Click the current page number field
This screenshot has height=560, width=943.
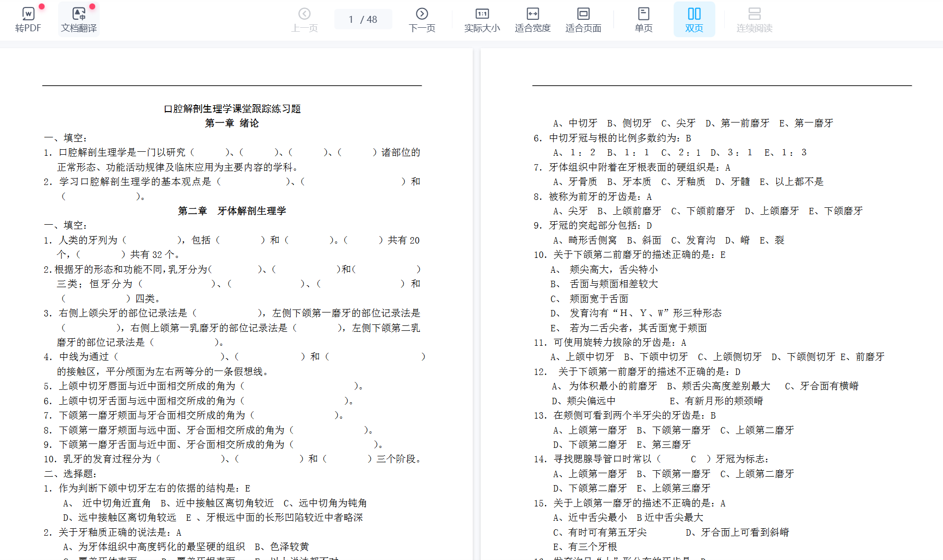coord(351,19)
